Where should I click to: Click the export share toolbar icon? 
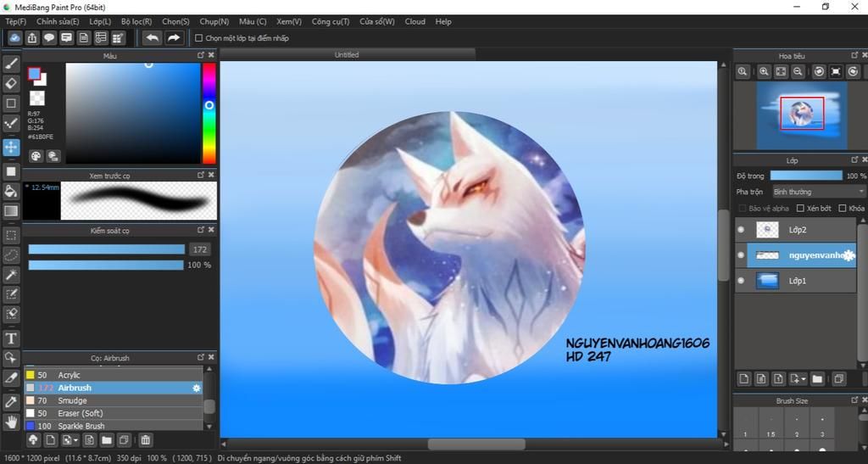click(32, 37)
